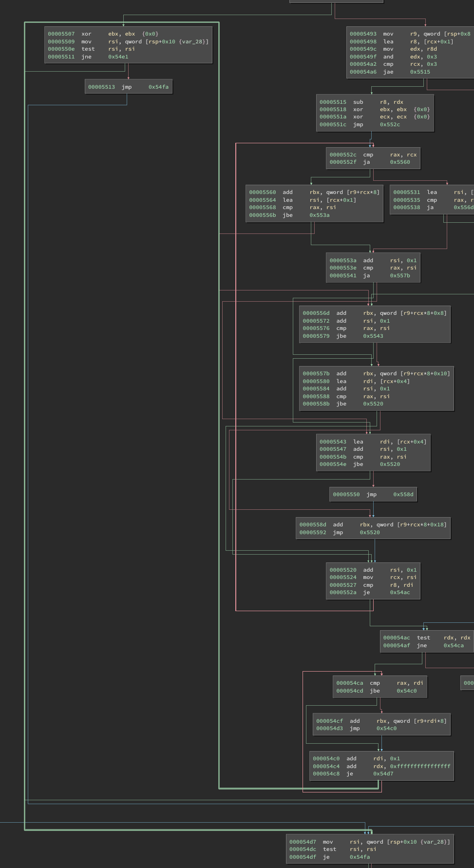
Task: Follow jbe target 0x5520 at address 0000558b
Action: (x=373, y=404)
